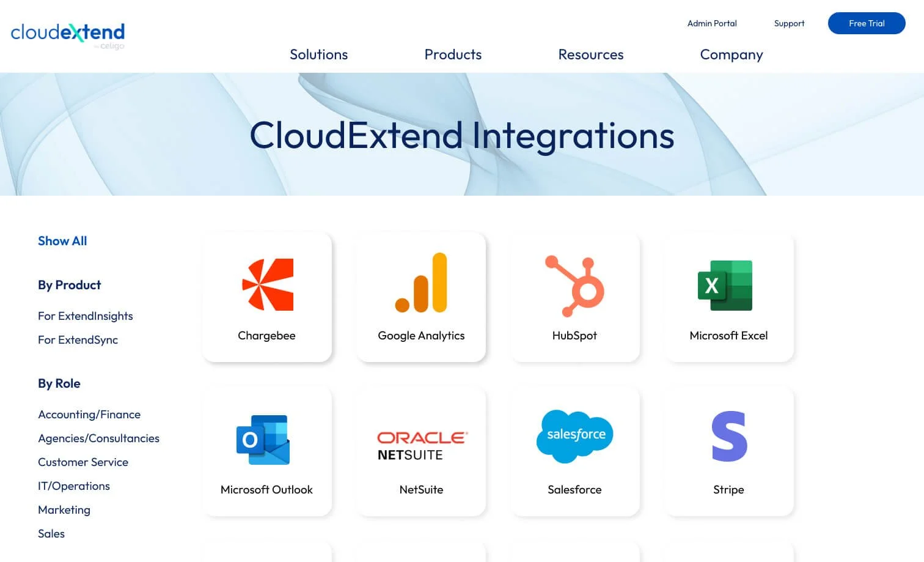Click the Microsoft Outlook logo
This screenshot has height=562, width=924.
point(263,440)
